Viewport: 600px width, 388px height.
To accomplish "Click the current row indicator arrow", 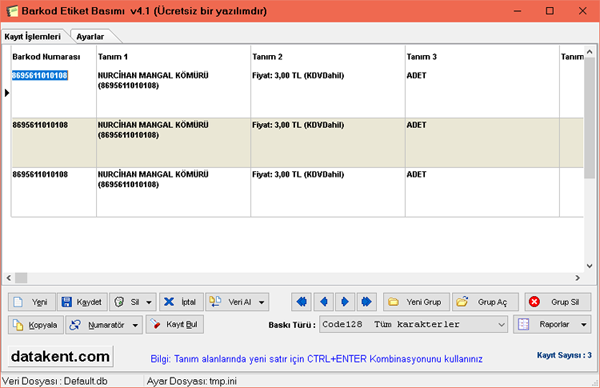I will coord(7,93).
